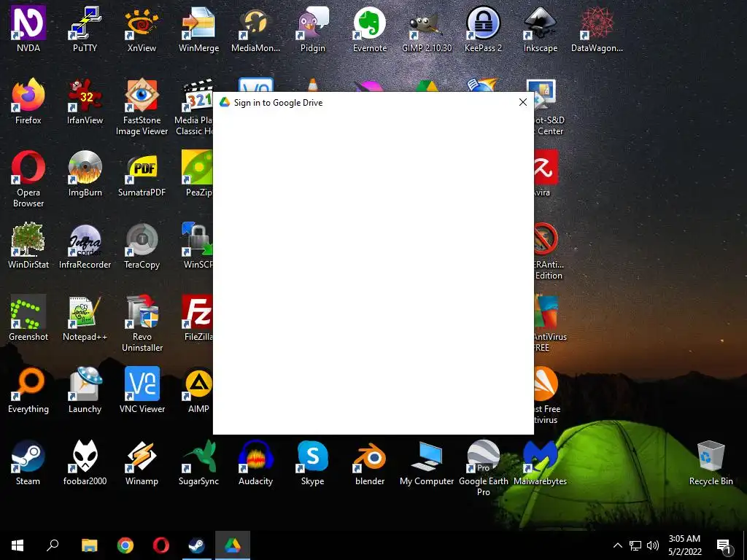The height and width of the screenshot is (560, 747).
Task: Select the Steam desktop icon
Action: pyautogui.click(x=28, y=463)
